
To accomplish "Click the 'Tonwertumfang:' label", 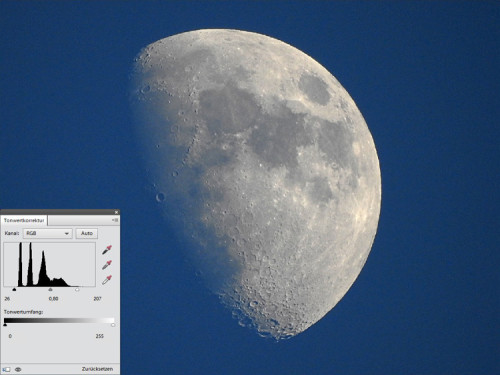I will (23, 312).
